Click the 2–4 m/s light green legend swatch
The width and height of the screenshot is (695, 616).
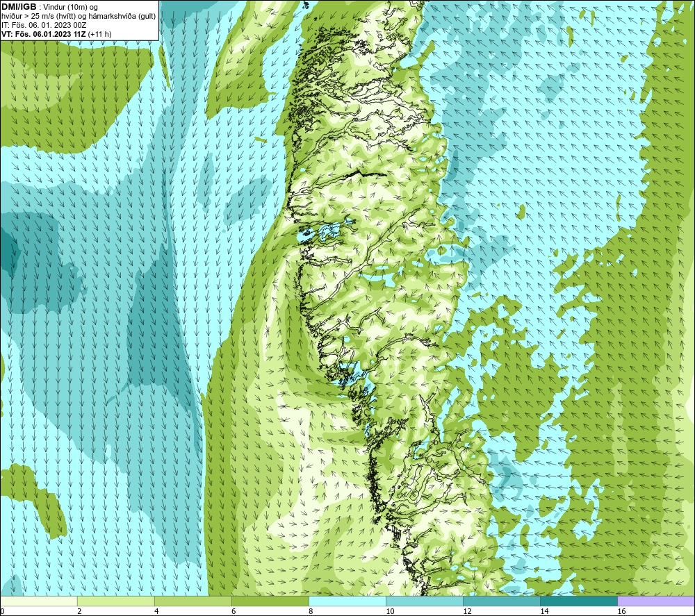[115, 601]
